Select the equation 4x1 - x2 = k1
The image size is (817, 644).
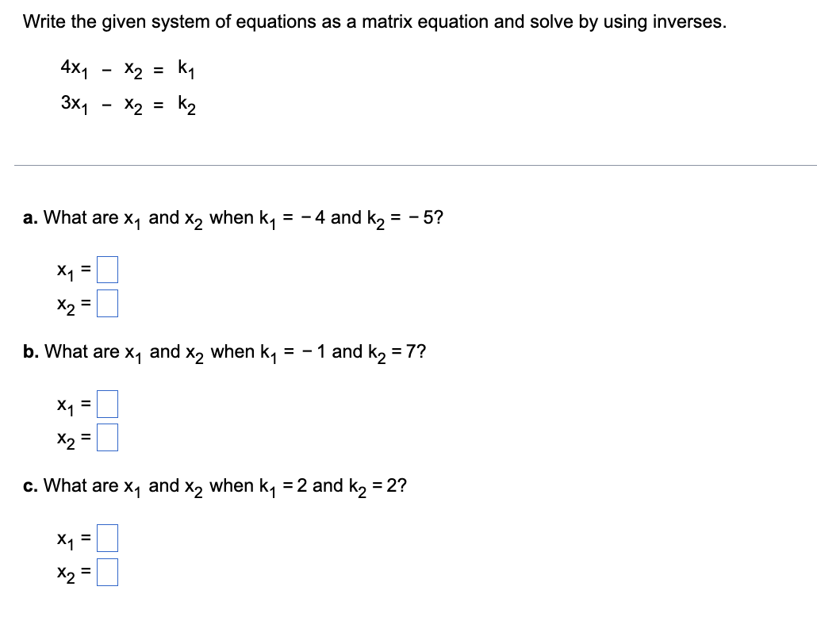pyautogui.click(x=127, y=70)
